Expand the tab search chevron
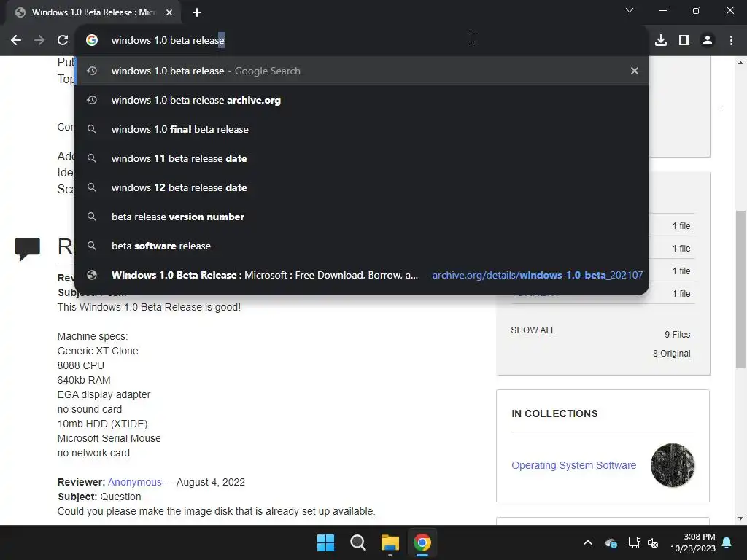 pos(630,10)
